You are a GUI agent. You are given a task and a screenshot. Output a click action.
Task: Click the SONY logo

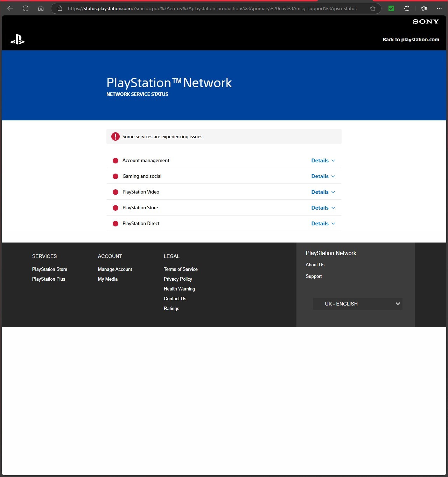tap(426, 21)
